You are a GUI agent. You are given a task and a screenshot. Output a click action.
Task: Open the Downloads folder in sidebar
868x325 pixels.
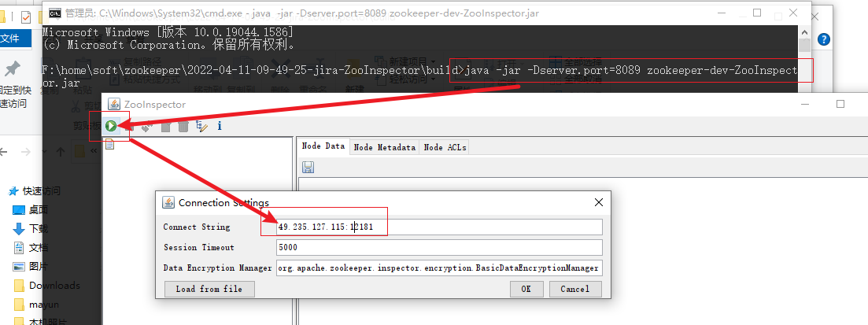(x=47, y=285)
